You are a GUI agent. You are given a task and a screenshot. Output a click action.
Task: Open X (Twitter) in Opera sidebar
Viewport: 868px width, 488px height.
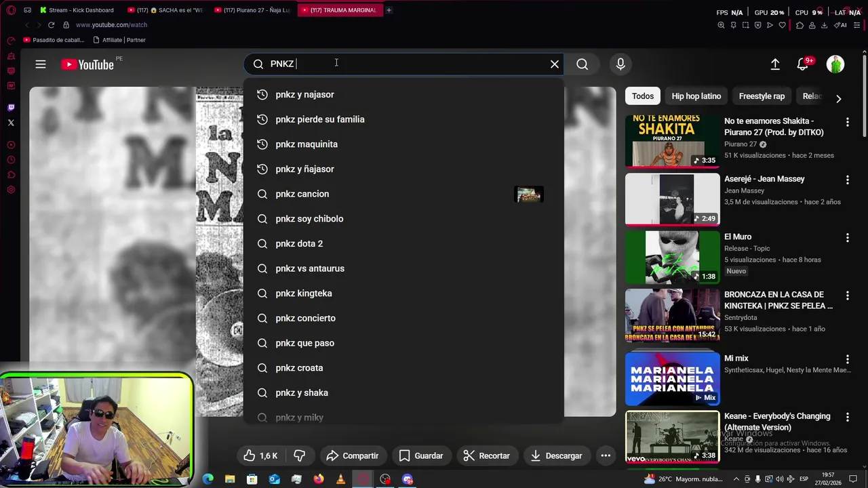[11, 123]
